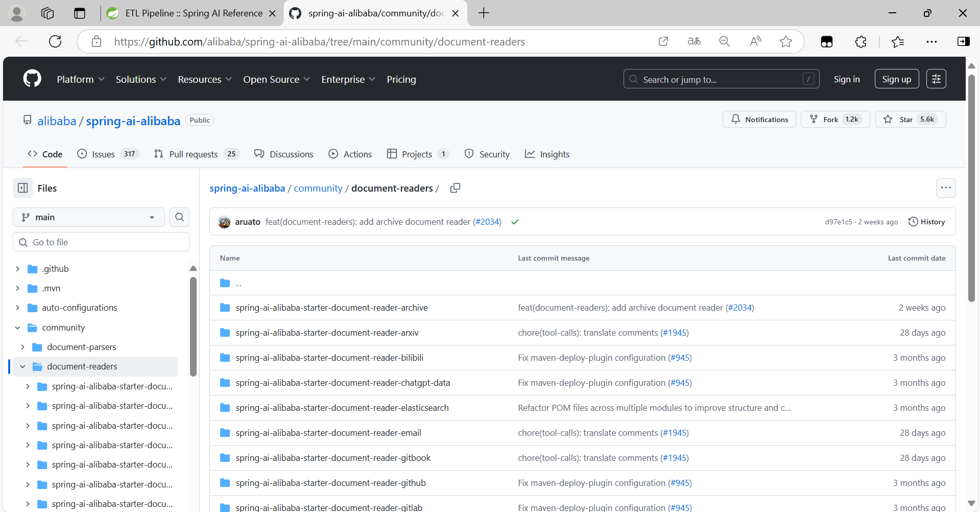The image size is (980, 512).
Task: Star the repository
Action: click(x=911, y=119)
